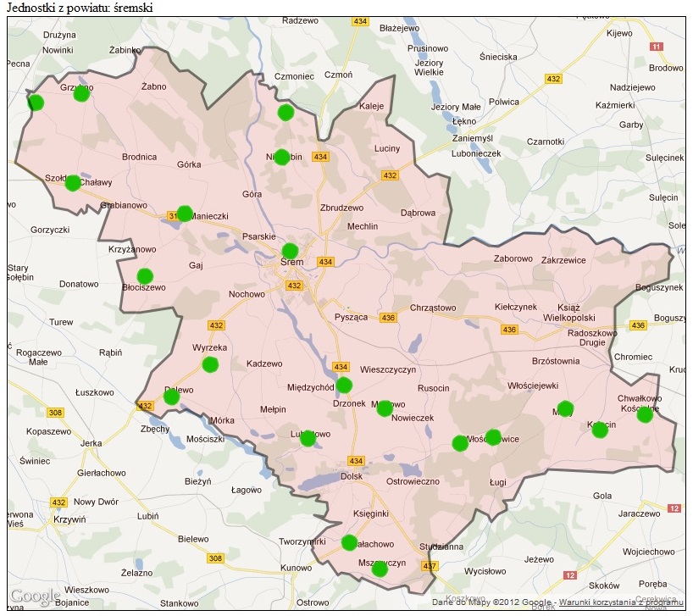Select the green marker below Wyrzeka
The width and height of the screenshot is (693, 616).
[210, 365]
